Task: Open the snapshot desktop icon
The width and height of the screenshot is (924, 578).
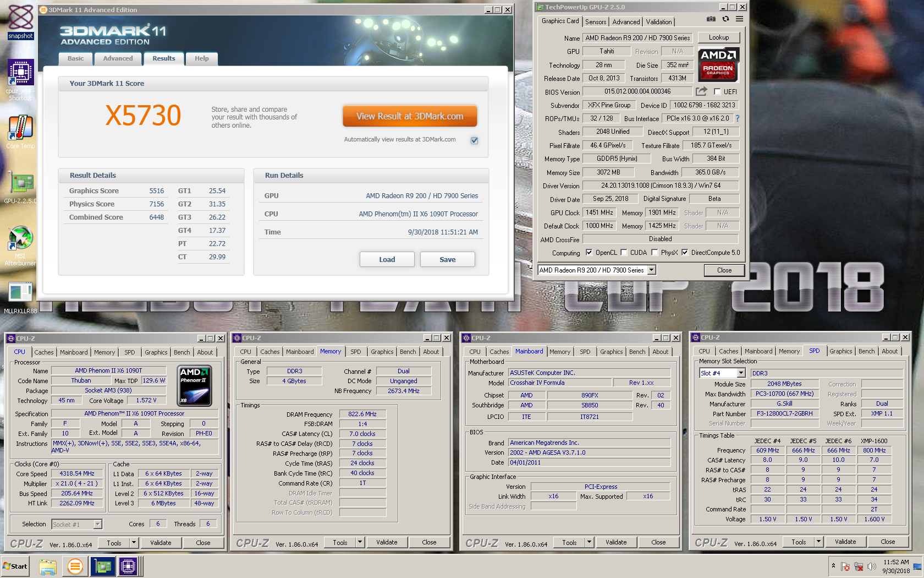Action: [20, 21]
